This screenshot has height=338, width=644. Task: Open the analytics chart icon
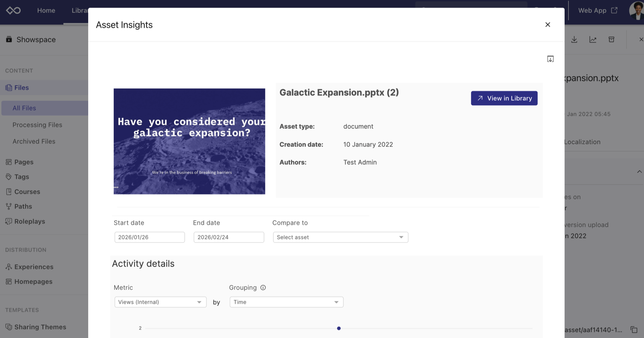(593, 40)
